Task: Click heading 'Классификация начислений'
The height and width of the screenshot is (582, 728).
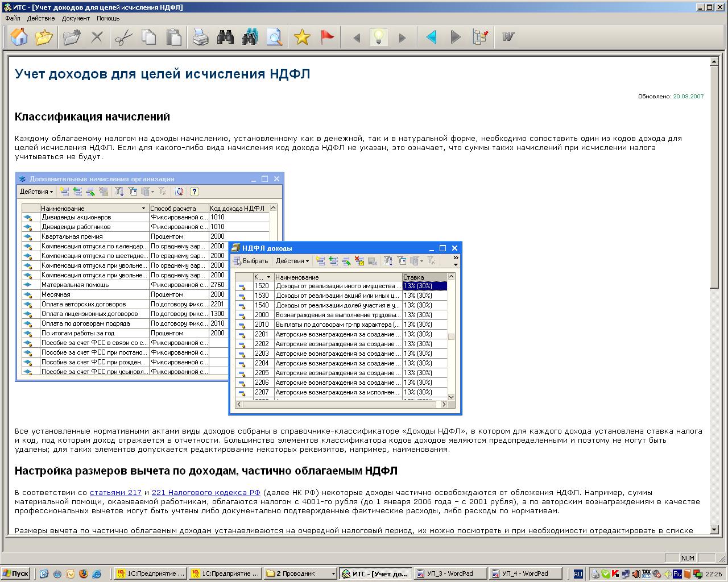Action: (92, 117)
